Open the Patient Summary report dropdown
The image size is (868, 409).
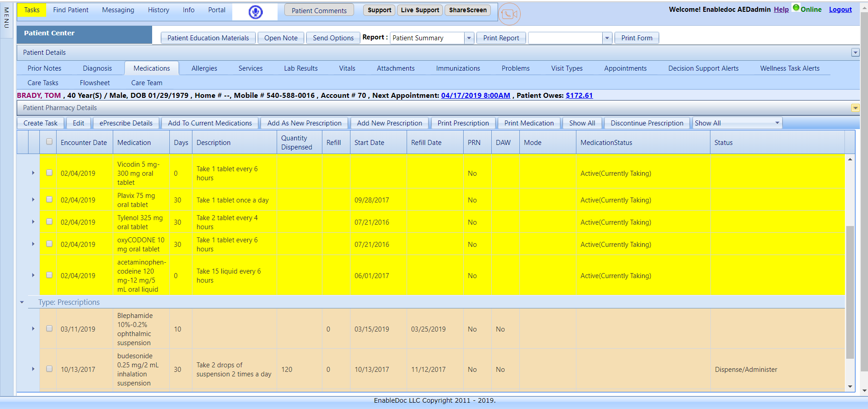[469, 38]
